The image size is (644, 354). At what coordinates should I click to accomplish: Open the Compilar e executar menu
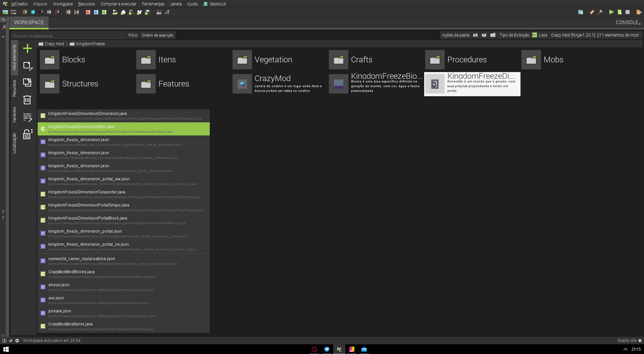118,4
